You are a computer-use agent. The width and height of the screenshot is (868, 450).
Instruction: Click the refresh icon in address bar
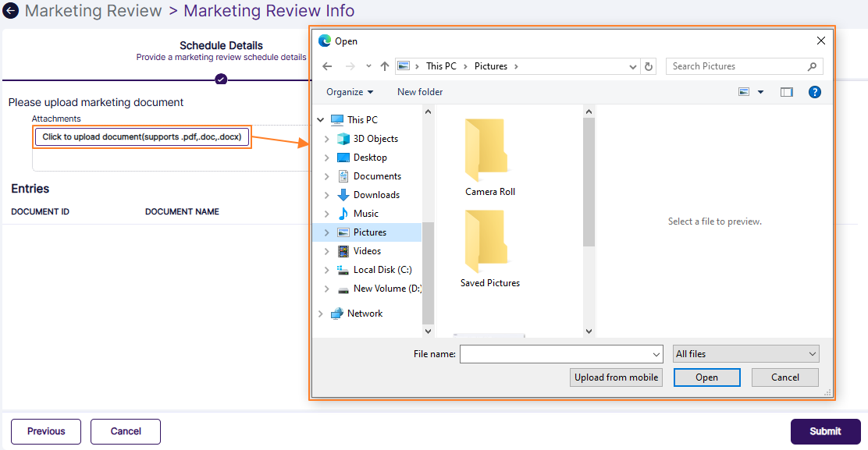[x=649, y=66]
